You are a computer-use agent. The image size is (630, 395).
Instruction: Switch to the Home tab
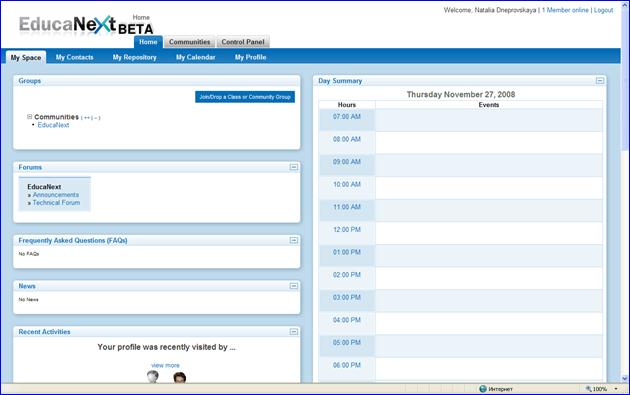coord(148,42)
